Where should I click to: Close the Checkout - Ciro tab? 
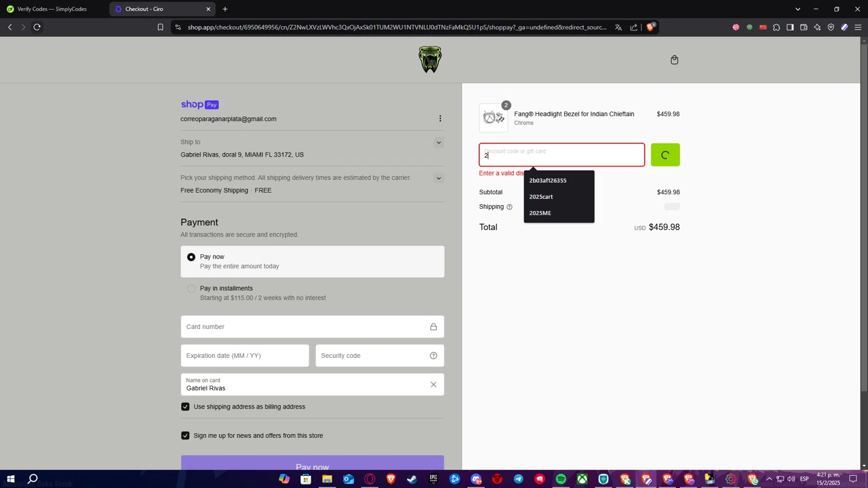pos(208,9)
